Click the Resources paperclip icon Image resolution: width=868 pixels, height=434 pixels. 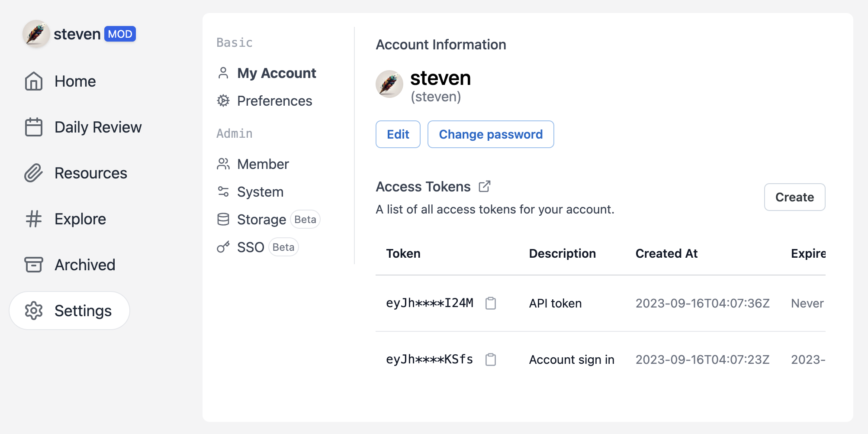point(34,173)
